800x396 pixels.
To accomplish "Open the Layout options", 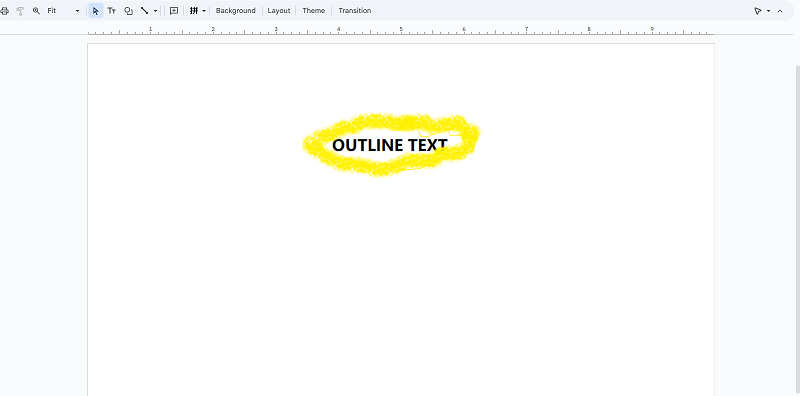I will [x=279, y=11].
